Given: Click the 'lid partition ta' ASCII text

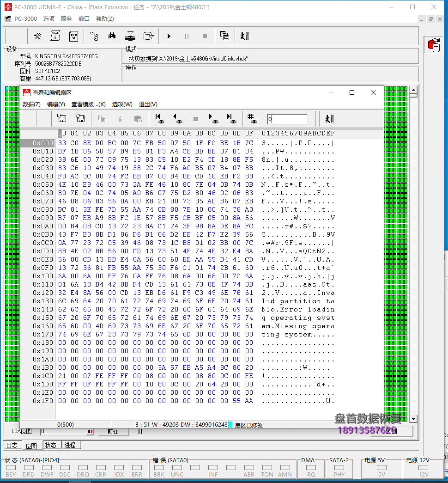Looking at the screenshot, I should pos(298,301).
